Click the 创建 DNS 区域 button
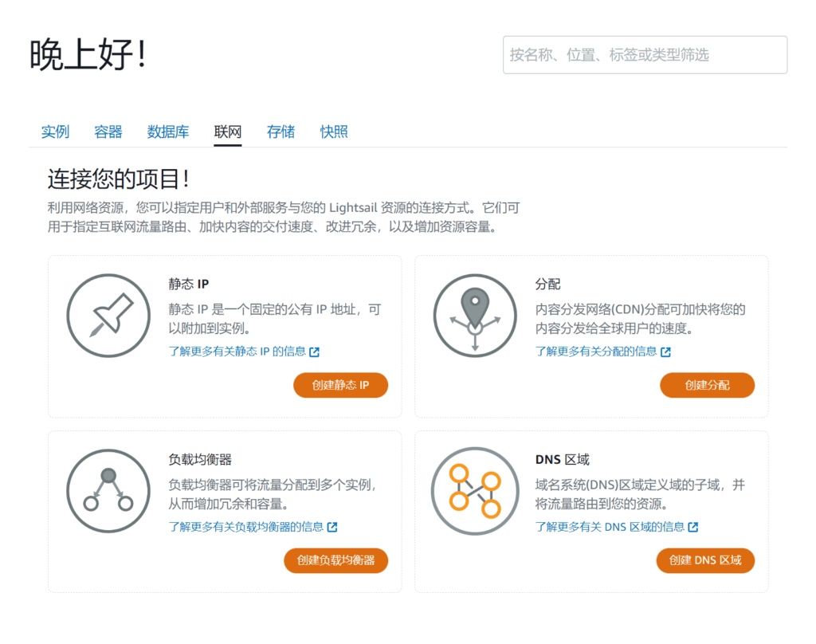The image size is (816, 644). [x=705, y=560]
